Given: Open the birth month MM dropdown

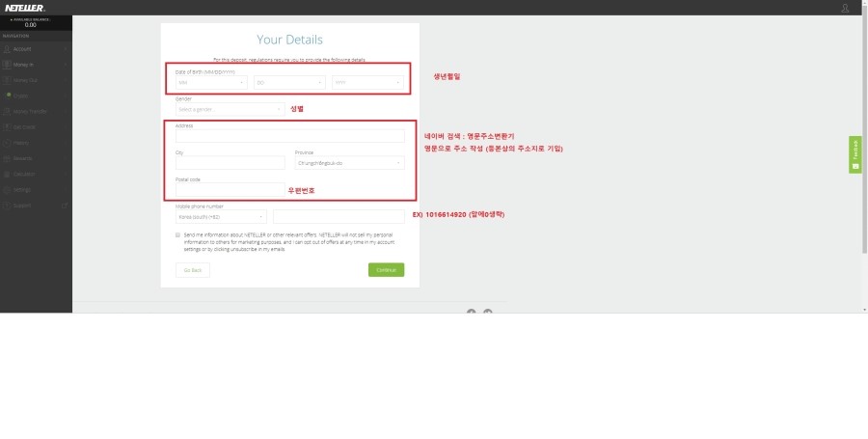Looking at the screenshot, I should pyautogui.click(x=211, y=83).
